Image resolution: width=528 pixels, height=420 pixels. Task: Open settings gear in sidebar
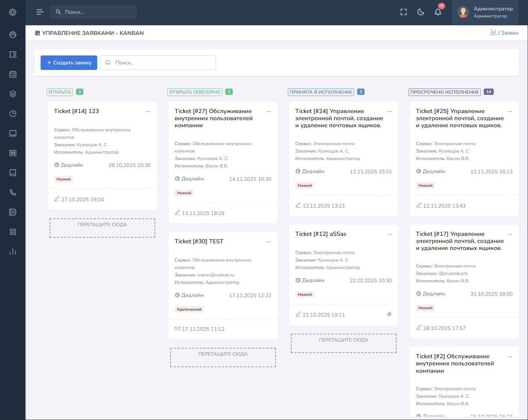click(x=13, y=12)
